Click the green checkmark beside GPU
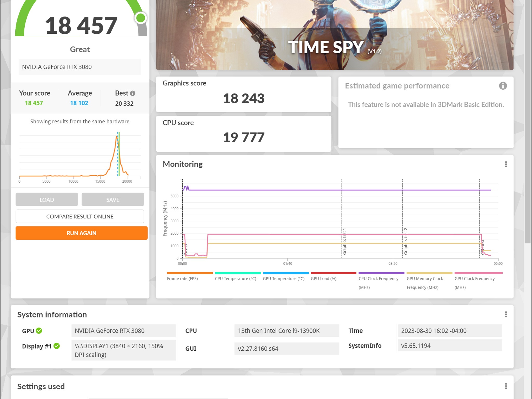This screenshot has width=532, height=399. [x=39, y=331]
